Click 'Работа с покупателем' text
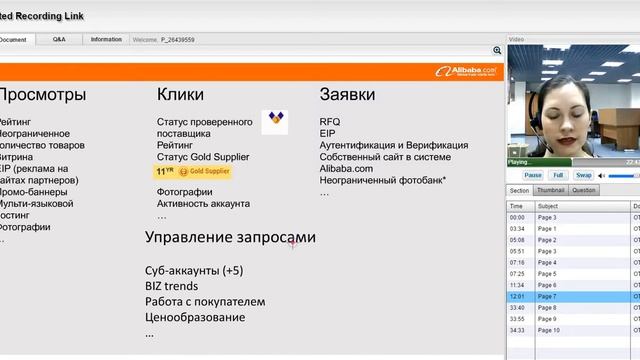Image resolution: width=640 pixels, height=360 pixels. pyautogui.click(x=205, y=302)
